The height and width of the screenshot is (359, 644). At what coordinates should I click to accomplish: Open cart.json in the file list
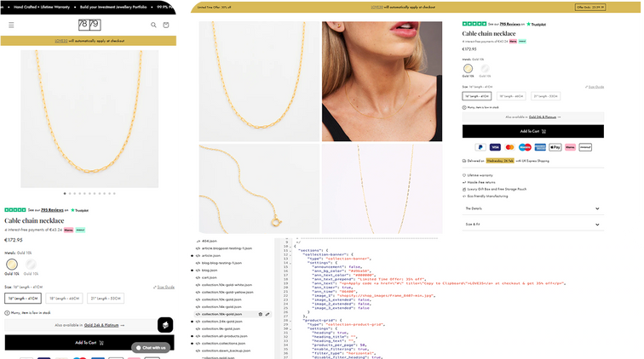click(208, 277)
